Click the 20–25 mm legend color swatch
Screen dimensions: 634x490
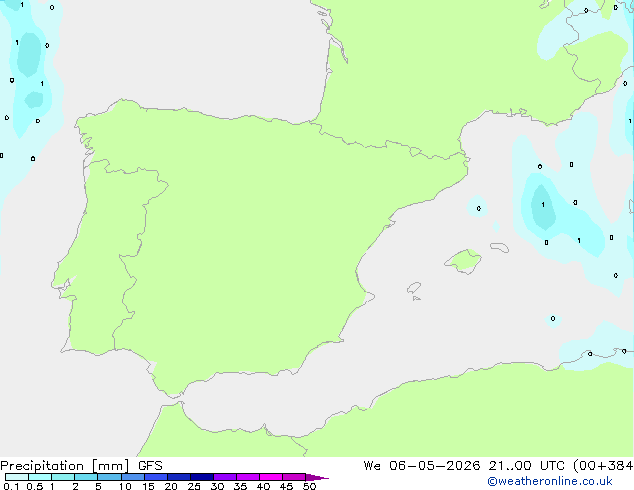click(179, 477)
